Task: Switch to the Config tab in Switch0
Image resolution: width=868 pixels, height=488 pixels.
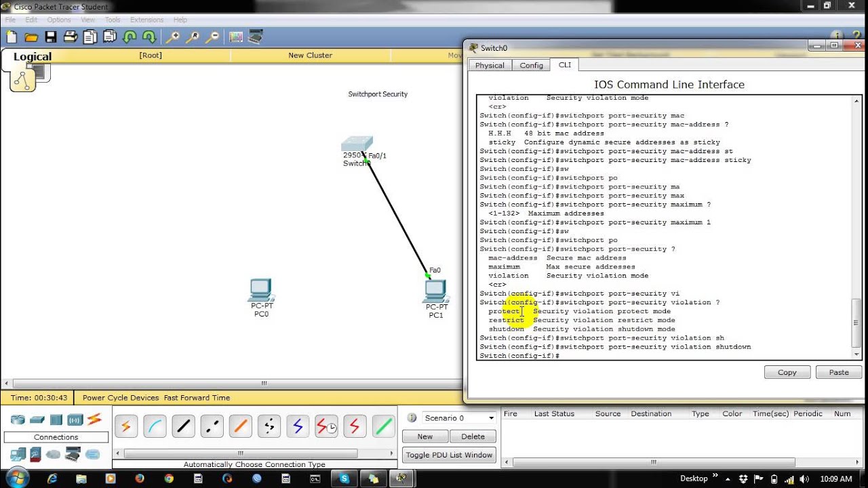Action: pyautogui.click(x=532, y=65)
